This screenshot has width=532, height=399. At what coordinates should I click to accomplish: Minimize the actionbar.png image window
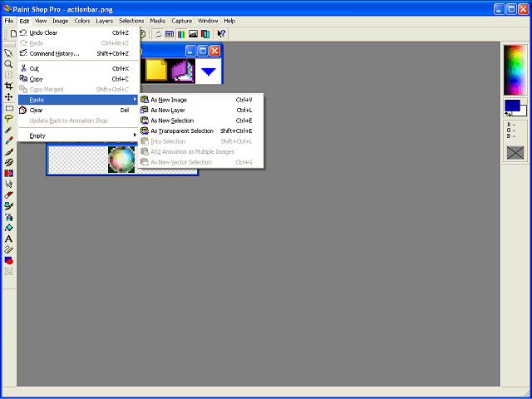191,51
